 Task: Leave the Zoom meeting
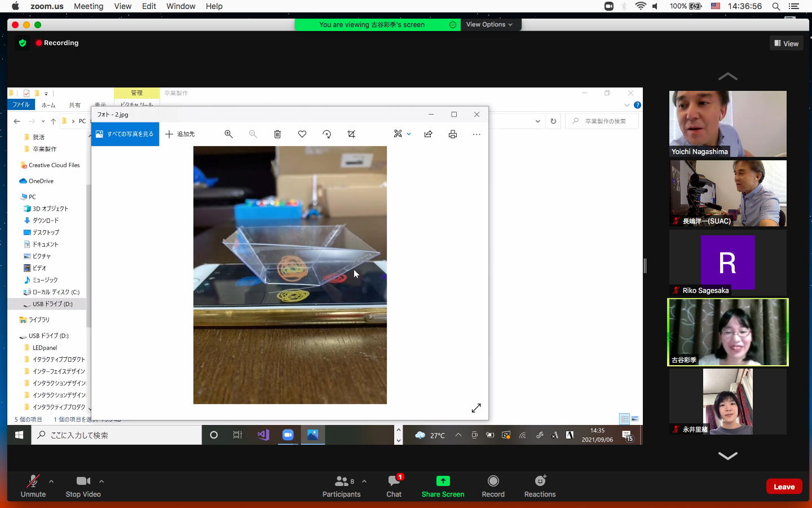click(x=784, y=487)
